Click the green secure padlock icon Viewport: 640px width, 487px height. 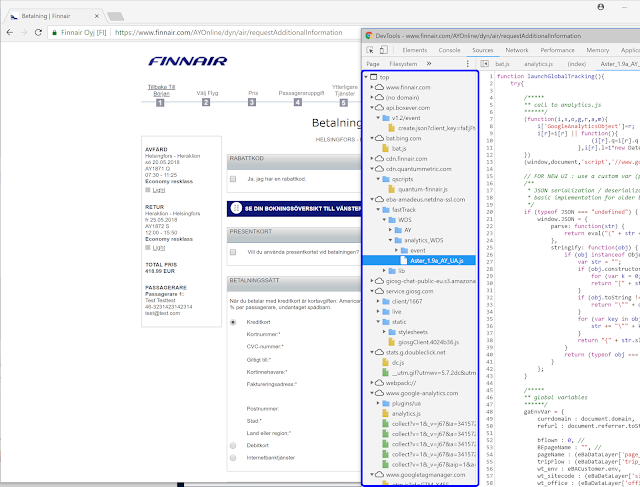tap(54, 32)
